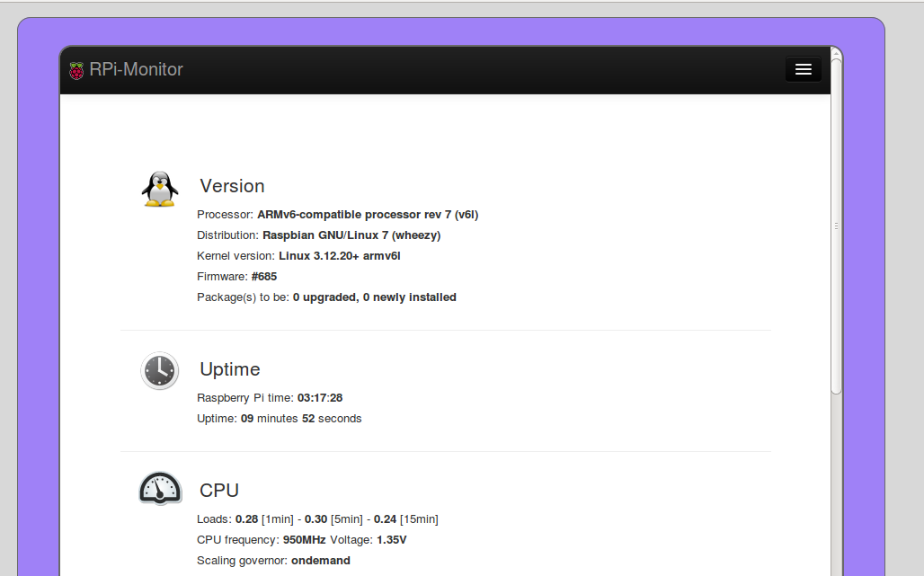Click the Uptime section heading

(x=230, y=369)
